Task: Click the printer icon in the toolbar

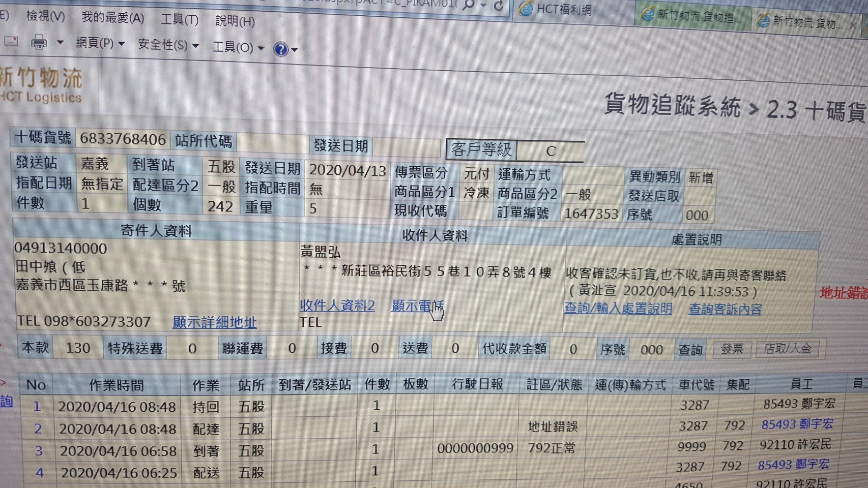Action: pos(39,42)
